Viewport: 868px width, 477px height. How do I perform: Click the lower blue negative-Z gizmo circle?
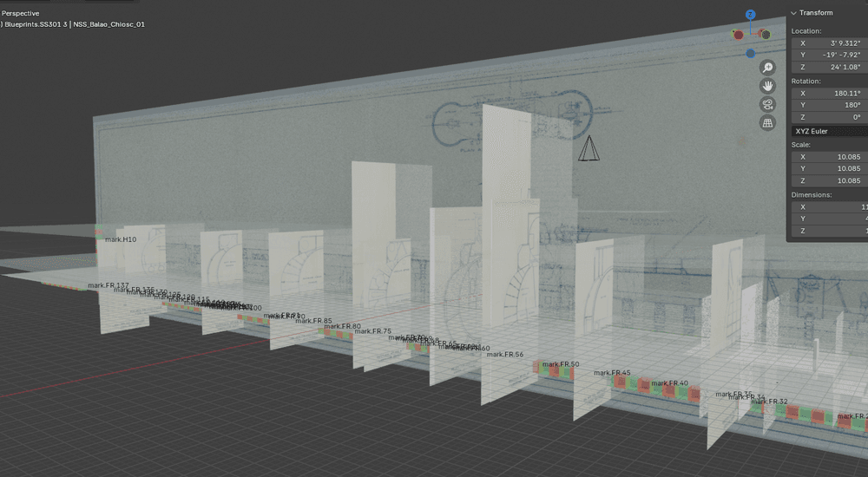point(750,53)
